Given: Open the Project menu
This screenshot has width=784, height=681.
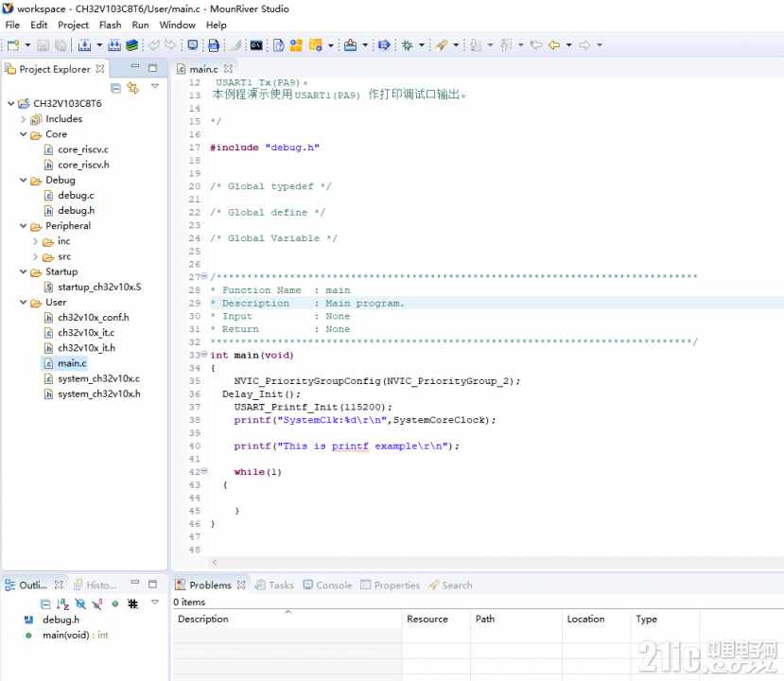Looking at the screenshot, I should click(x=73, y=25).
